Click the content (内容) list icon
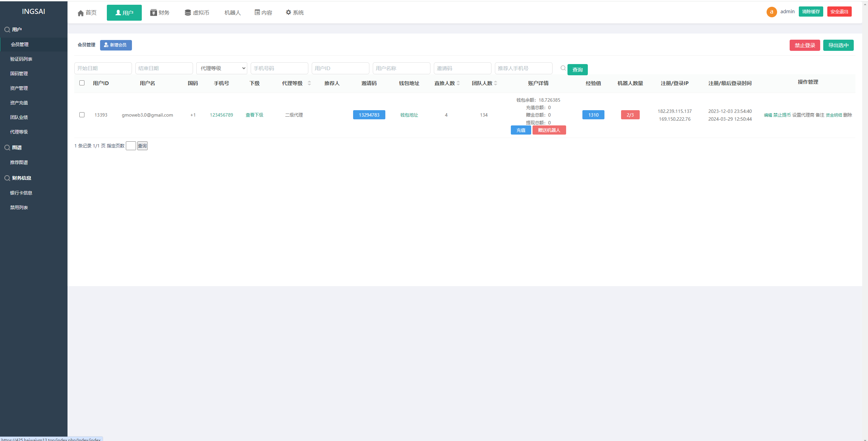Screen dimensions: 868x441 point(257,13)
